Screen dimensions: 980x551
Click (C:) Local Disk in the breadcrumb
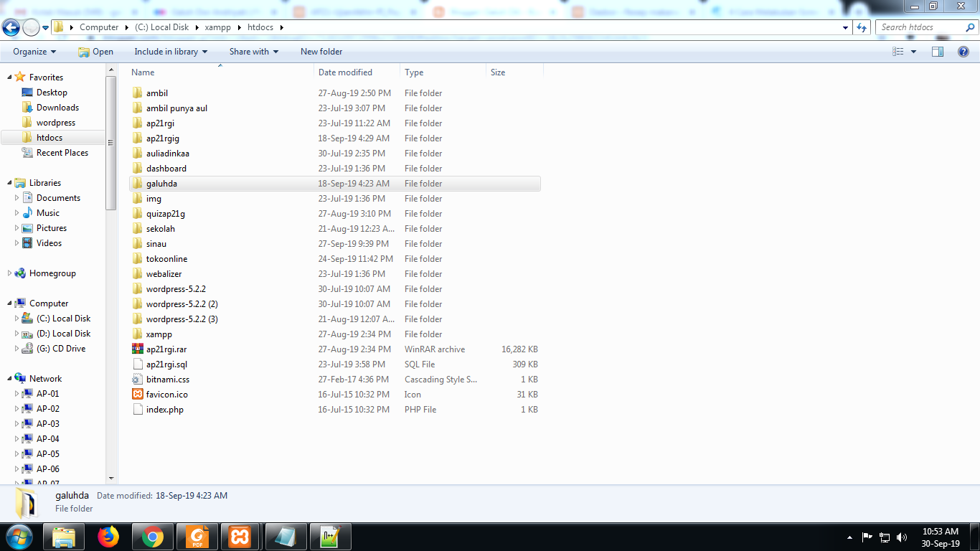(161, 27)
